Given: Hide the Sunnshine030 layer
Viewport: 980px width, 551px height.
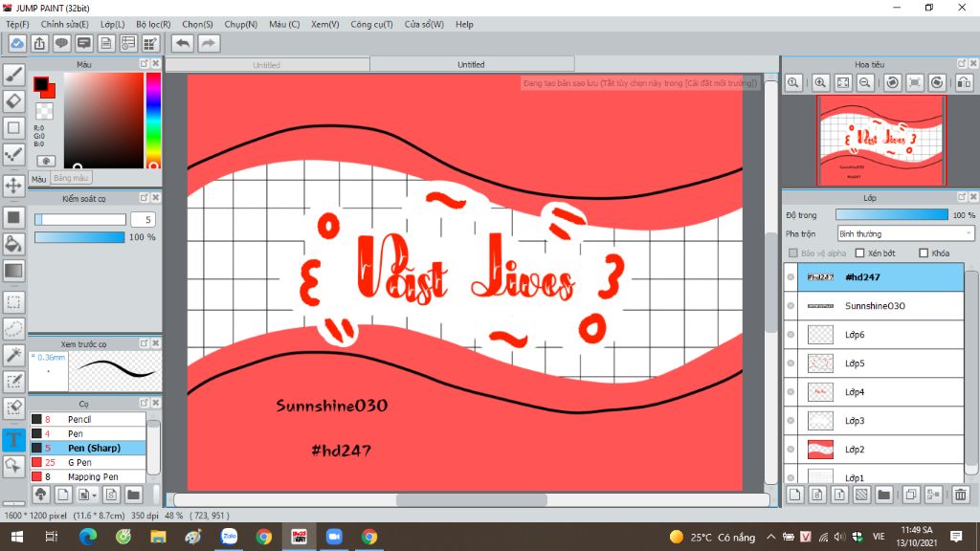Looking at the screenshot, I should pyautogui.click(x=791, y=305).
